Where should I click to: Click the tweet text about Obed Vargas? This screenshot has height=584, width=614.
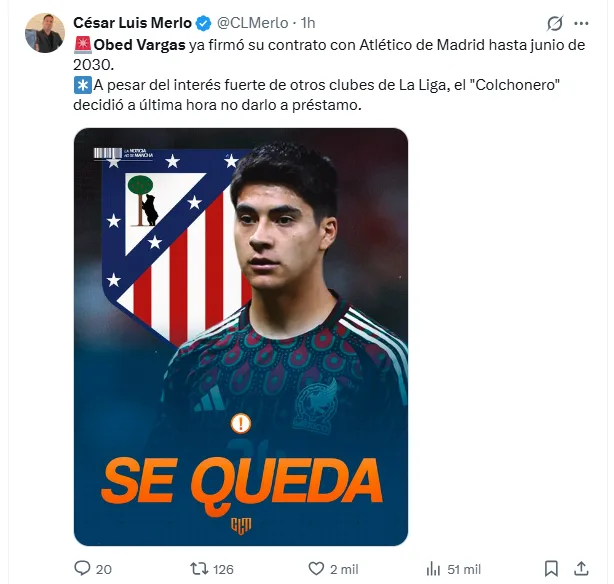[329, 75]
